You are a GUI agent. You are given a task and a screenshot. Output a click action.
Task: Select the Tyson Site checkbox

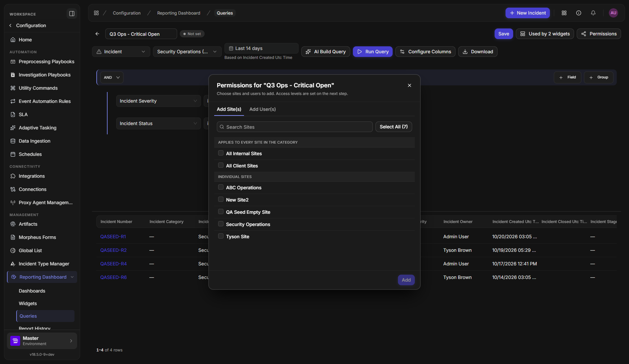(221, 236)
